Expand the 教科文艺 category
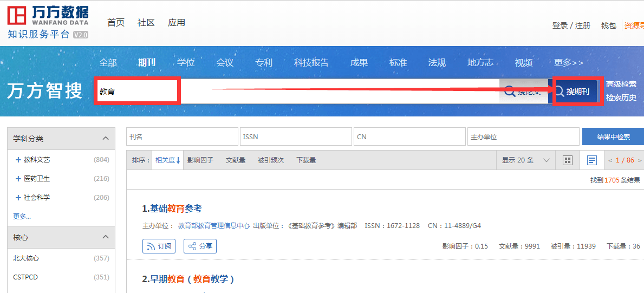 [x=18, y=160]
